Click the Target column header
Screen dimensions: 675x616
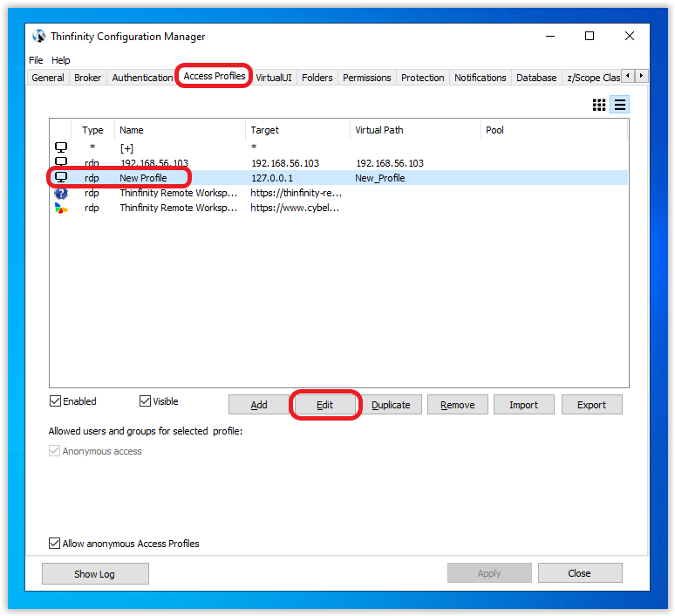coord(298,130)
